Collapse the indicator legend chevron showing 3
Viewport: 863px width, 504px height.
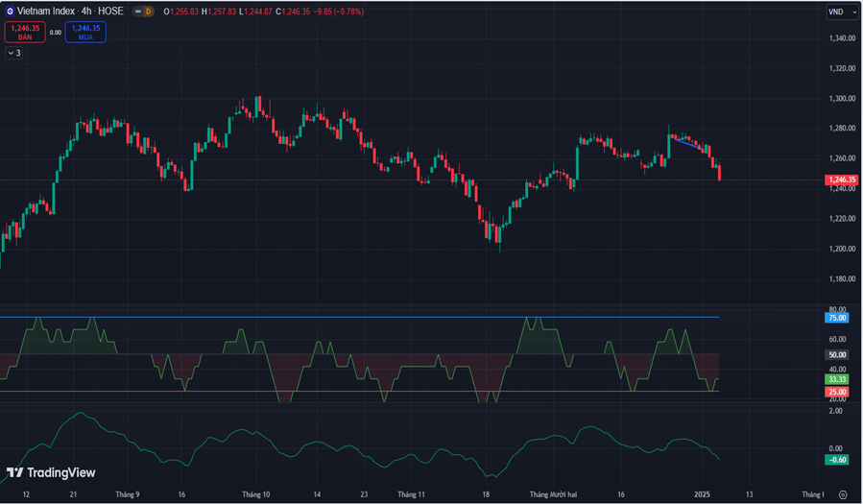13,53
